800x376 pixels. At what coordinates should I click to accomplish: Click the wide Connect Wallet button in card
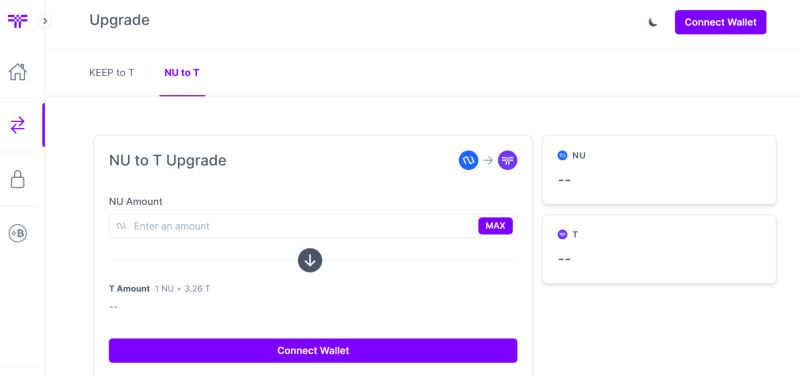click(x=313, y=350)
